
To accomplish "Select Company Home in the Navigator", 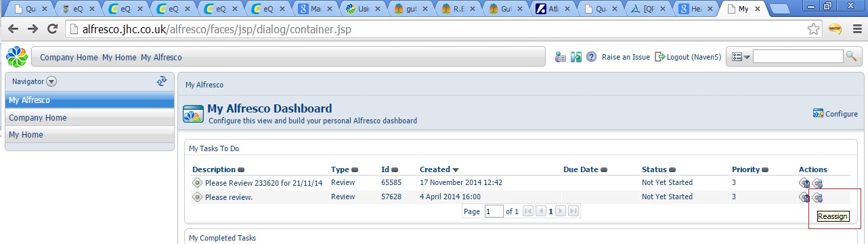I will tap(89, 117).
